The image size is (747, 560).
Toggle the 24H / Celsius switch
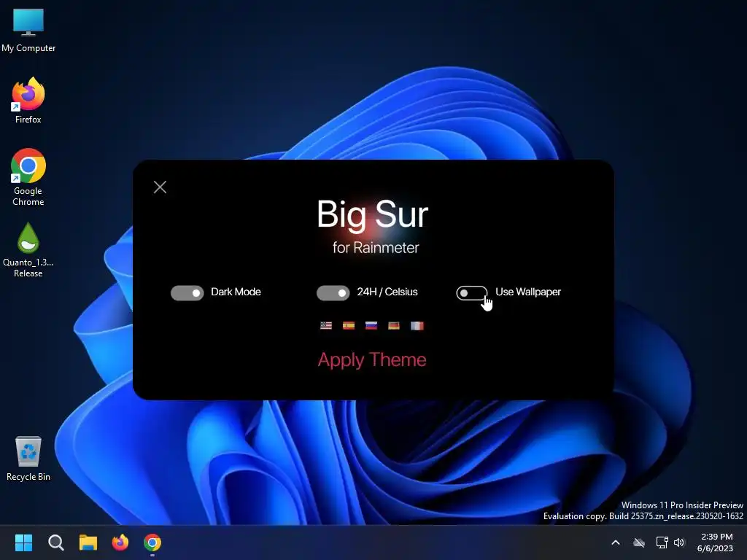point(333,293)
